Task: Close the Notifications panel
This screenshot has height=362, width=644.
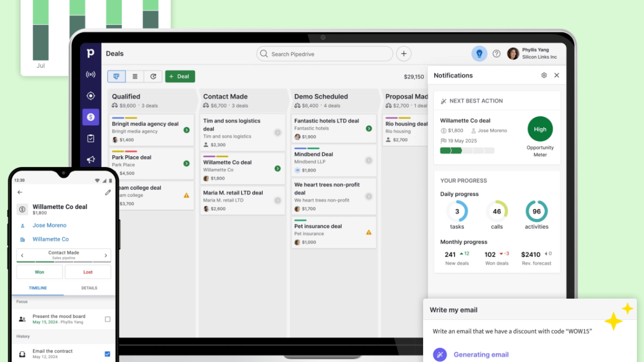Action: (x=556, y=75)
